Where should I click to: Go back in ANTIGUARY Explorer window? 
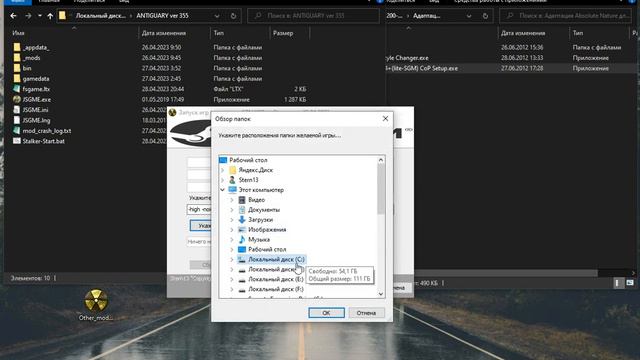point(13,16)
